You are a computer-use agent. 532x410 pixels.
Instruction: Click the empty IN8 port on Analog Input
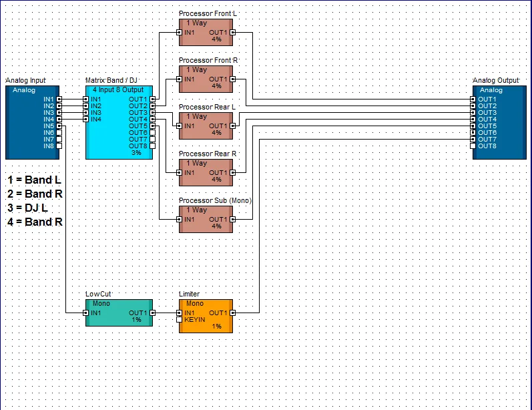(x=59, y=146)
